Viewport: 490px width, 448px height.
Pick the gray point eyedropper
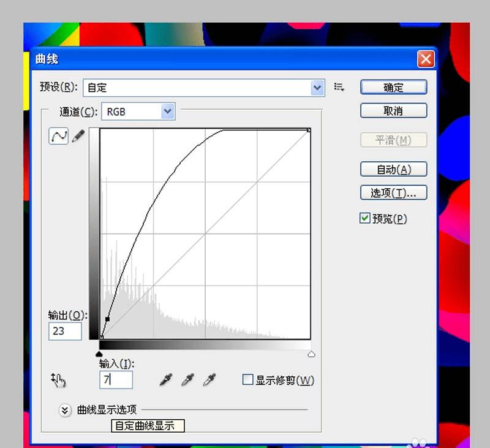pos(188,379)
